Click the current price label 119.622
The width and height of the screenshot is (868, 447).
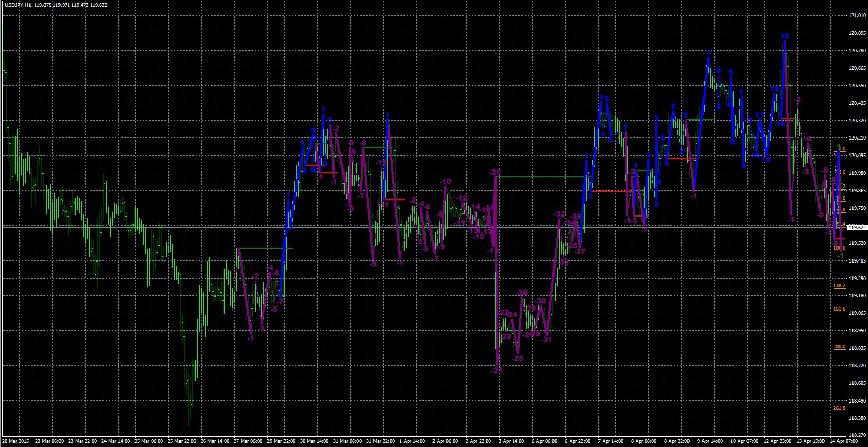(x=857, y=227)
